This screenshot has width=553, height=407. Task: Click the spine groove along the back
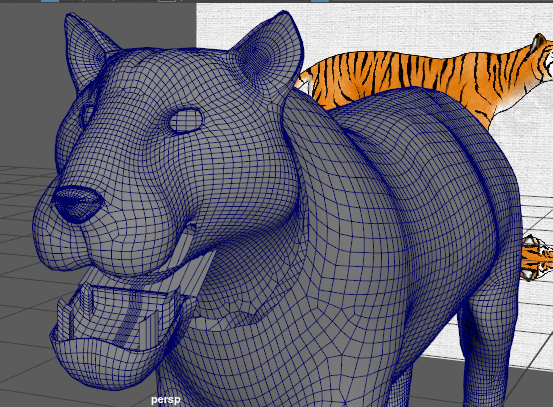[462, 141]
